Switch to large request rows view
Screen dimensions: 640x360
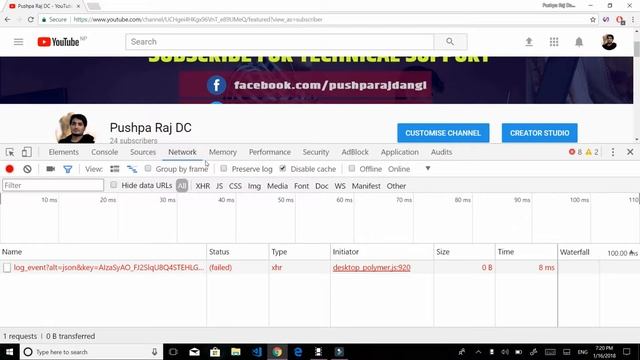pos(115,169)
